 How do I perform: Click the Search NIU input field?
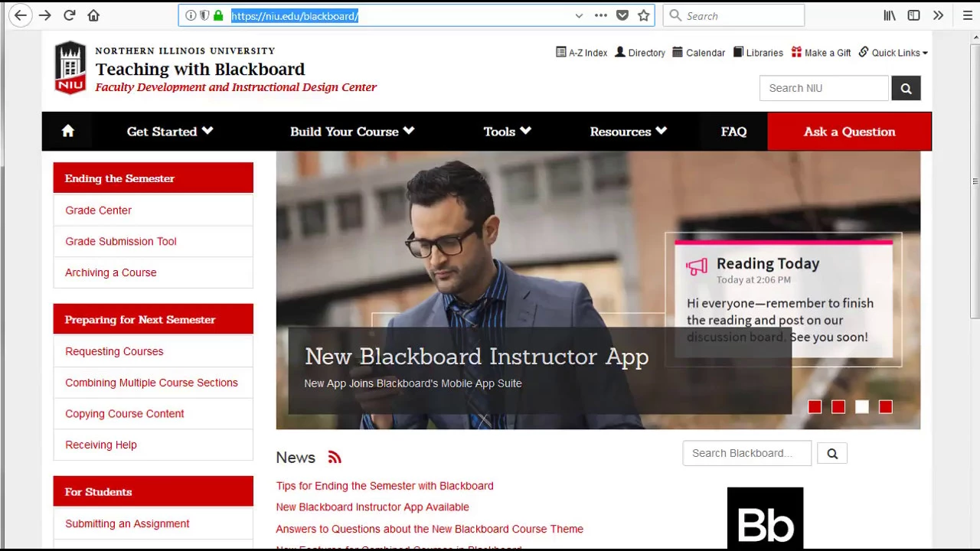point(824,88)
